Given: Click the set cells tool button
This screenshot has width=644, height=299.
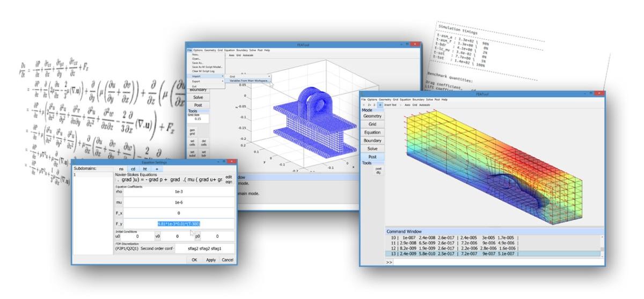Looking at the screenshot, I should click(192, 142).
